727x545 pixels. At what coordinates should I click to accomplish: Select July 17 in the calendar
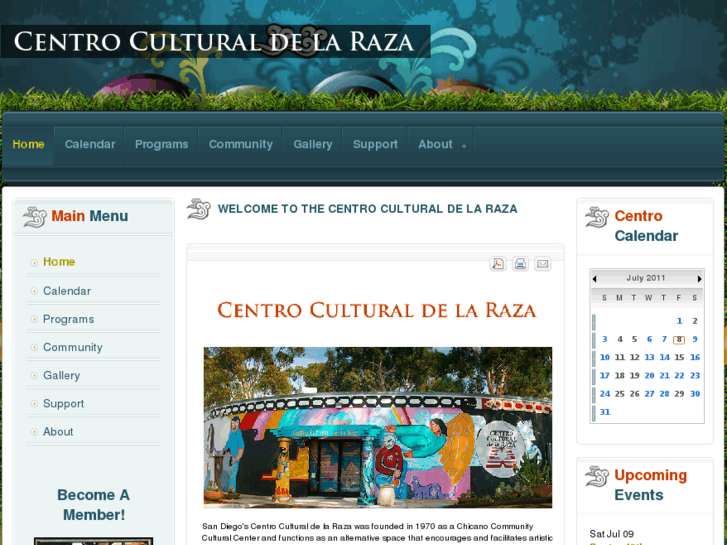tap(605, 376)
